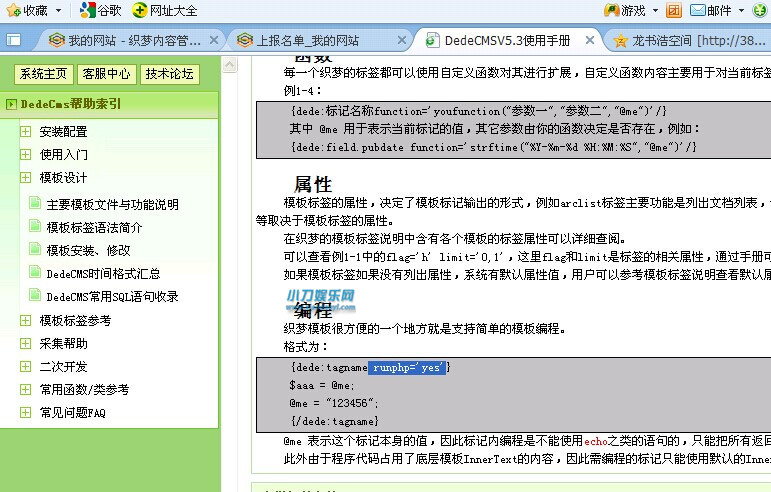This screenshot has height=492, width=771.
Task: Expand the 模板标签参考 tree node
Action: pyautogui.click(x=26, y=320)
